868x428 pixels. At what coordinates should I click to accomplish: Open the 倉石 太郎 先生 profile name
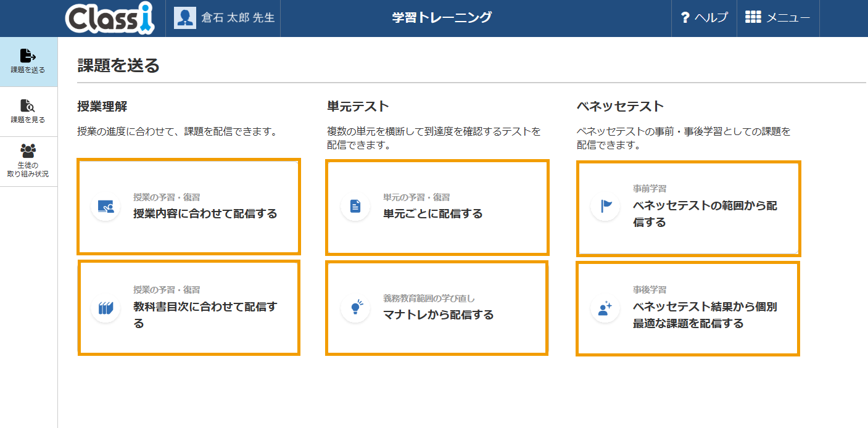tap(238, 18)
